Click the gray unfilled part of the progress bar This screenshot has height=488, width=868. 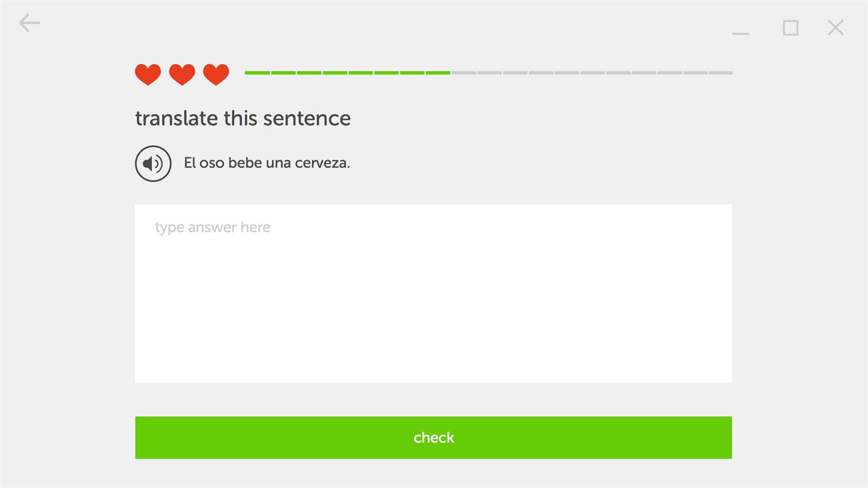tap(592, 73)
